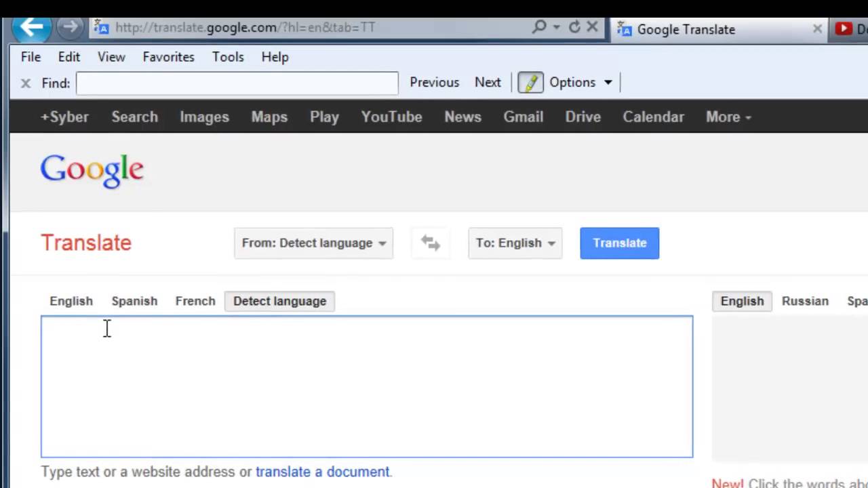Viewport: 868px width, 488px height.
Task: Select Russian as target language
Action: [805, 301]
